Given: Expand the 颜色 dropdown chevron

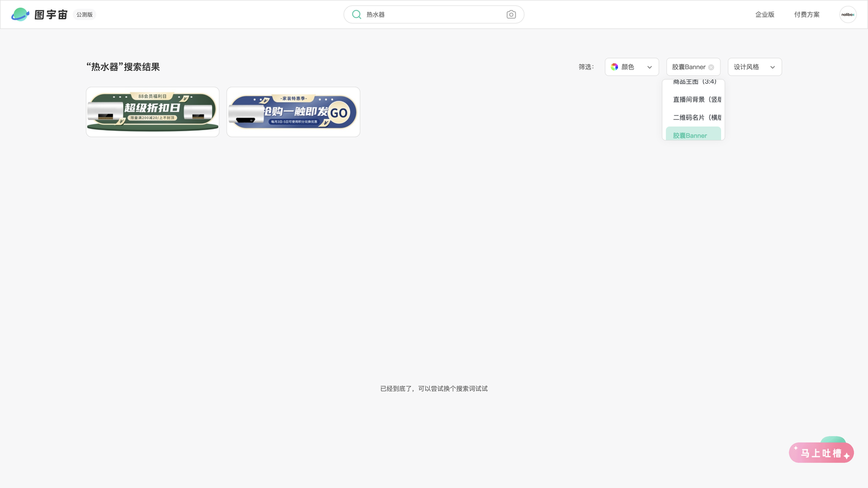Looking at the screenshot, I should (x=649, y=67).
